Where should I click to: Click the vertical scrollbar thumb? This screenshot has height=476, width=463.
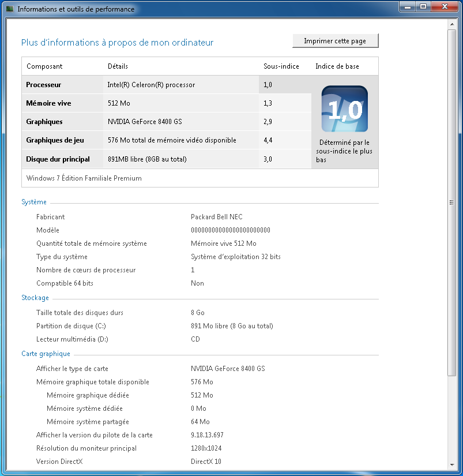coord(452,203)
